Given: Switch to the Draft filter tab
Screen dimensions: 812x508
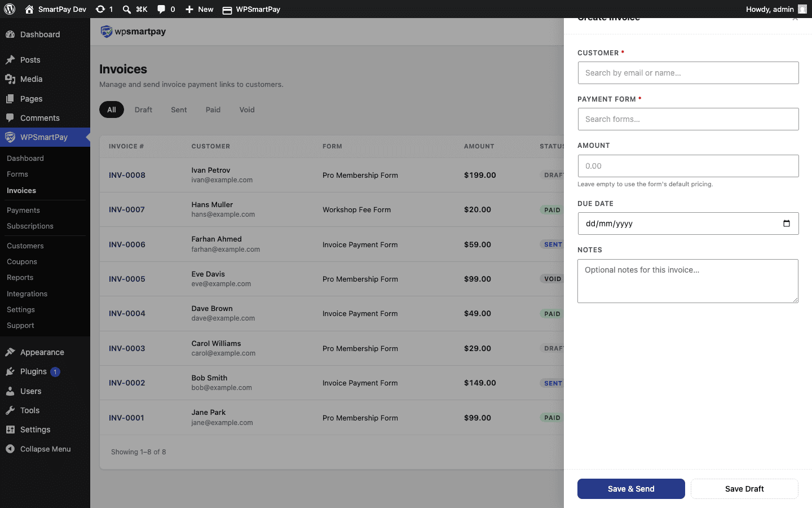Looking at the screenshot, I should click(143, 110).
